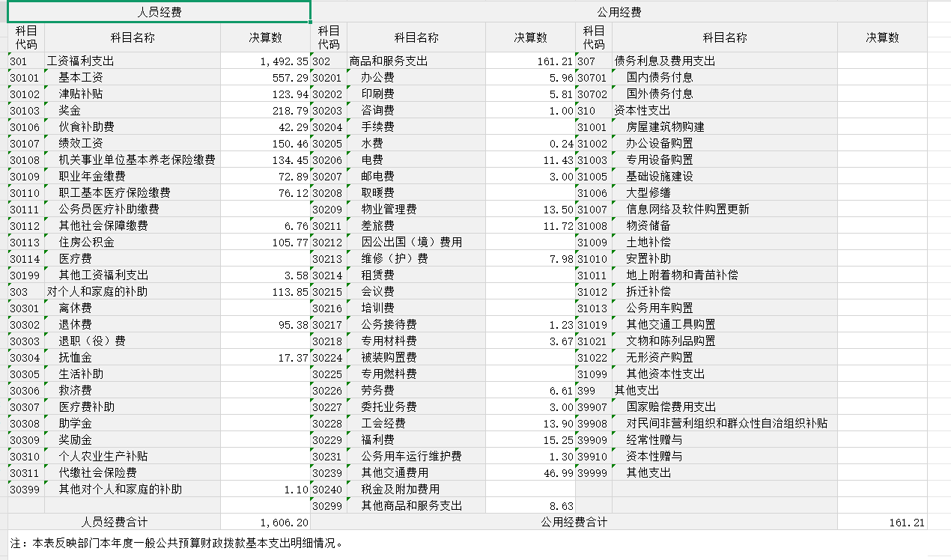Click the 信息网络及软件购置更新 cell
This screenshot has width=951, height=560.
pyautogui.click(x=724, y=210)
